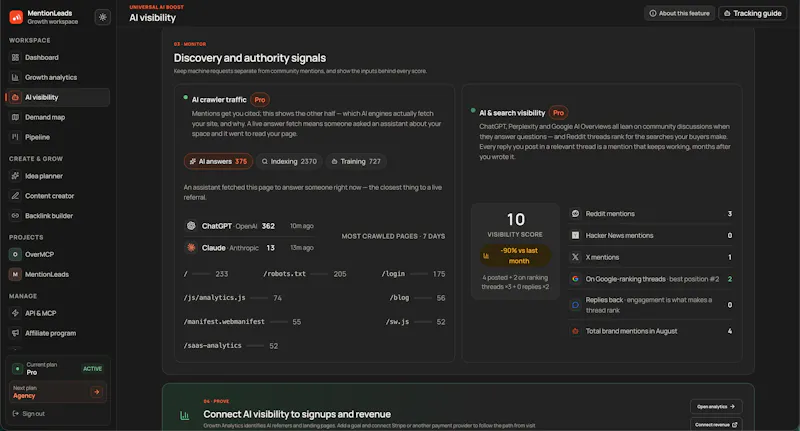Click the Hacker News mentions icon
The height and width of the screenshot is (431, 800).
576,236
